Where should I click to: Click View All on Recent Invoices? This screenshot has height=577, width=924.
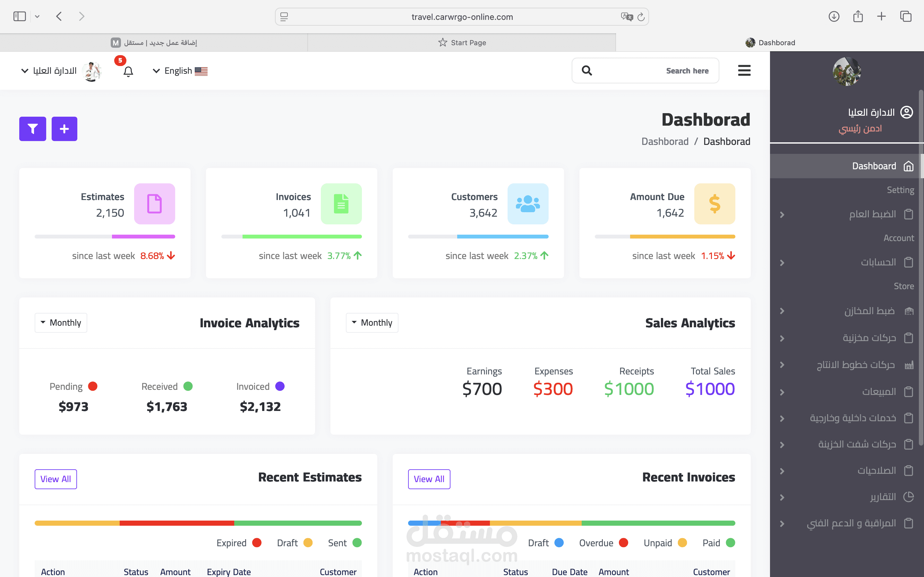429,479
